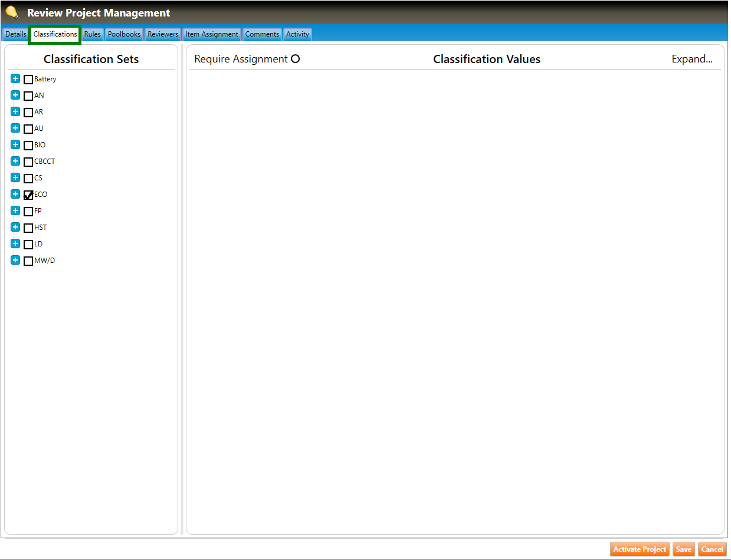
Task: Enable the AU classification checkbox
Action: click(x=28, y=129)
